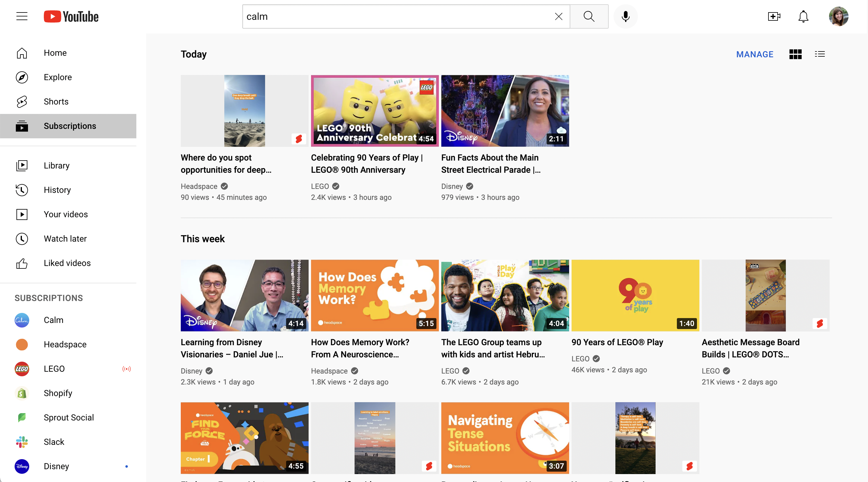The image size is (868, 482).
Task: Click the Shorts icon in sidebar
Action: click(x=22, y=101)
